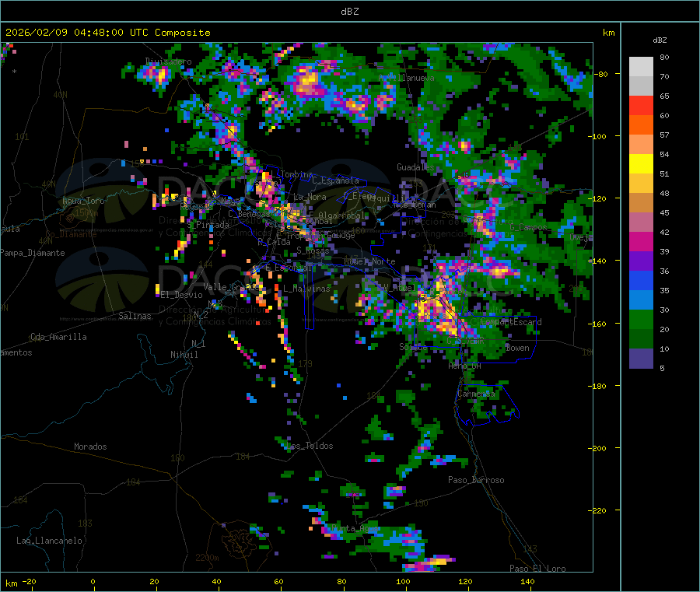Click the '60' tick on the bottom axis
This screenshot has height=592, width=700.
(279, 581)
